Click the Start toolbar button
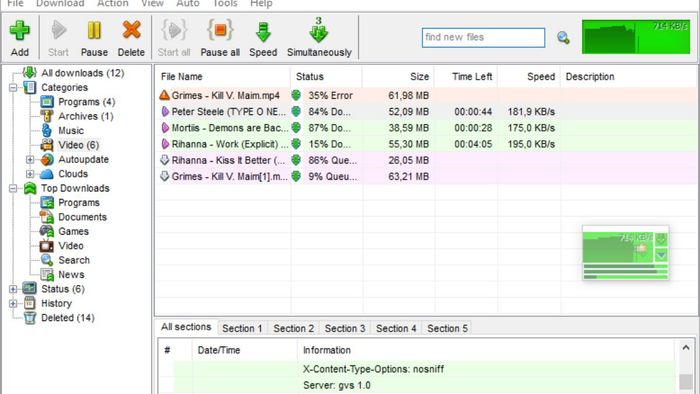Screen dimensions: 700x394 point(58,38)
